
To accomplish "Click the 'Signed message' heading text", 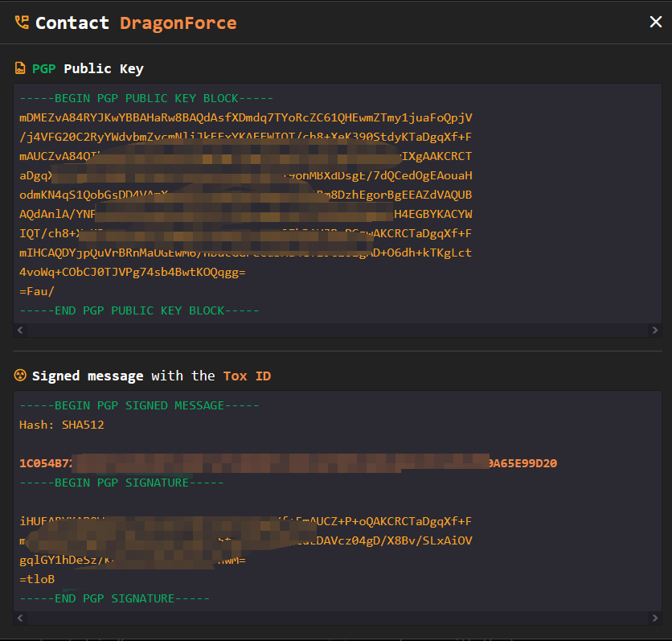I will (88, 376).
